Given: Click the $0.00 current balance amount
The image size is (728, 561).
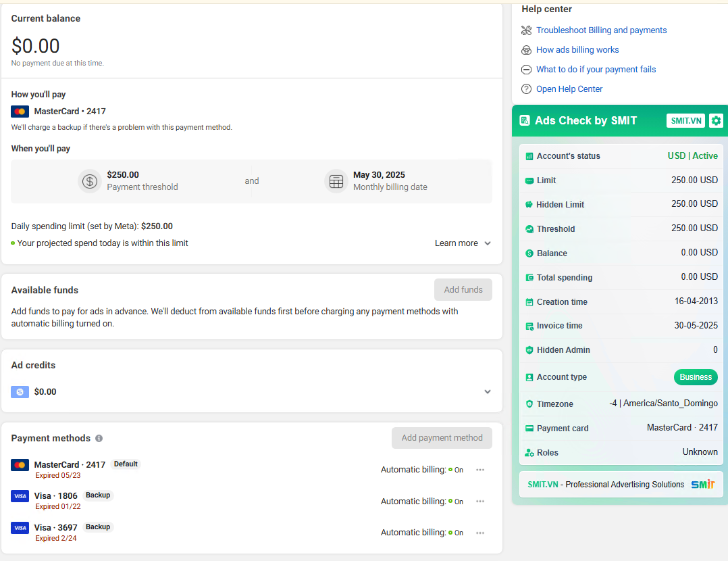Looking at the screenshot, I should (35, 46).
